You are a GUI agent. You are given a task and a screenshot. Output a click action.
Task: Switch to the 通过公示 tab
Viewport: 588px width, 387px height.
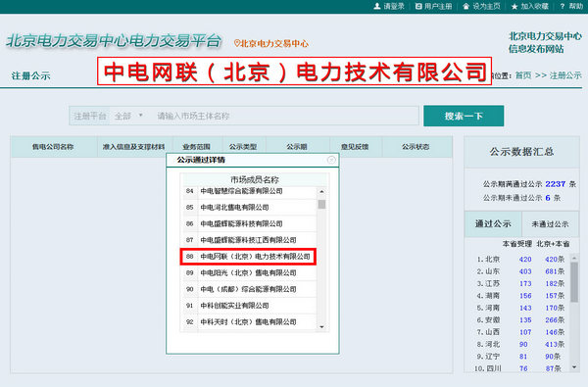click(x=493, y=224)
